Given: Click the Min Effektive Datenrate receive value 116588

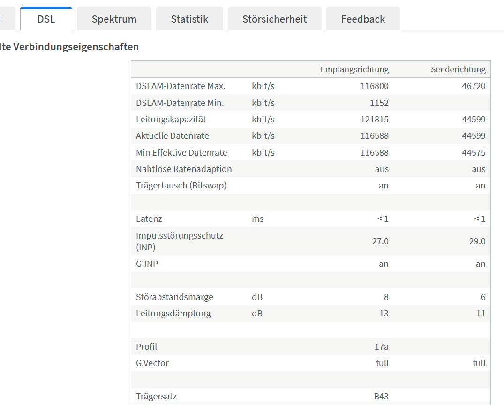Looking at the screenshot, I should pos(374,152).
